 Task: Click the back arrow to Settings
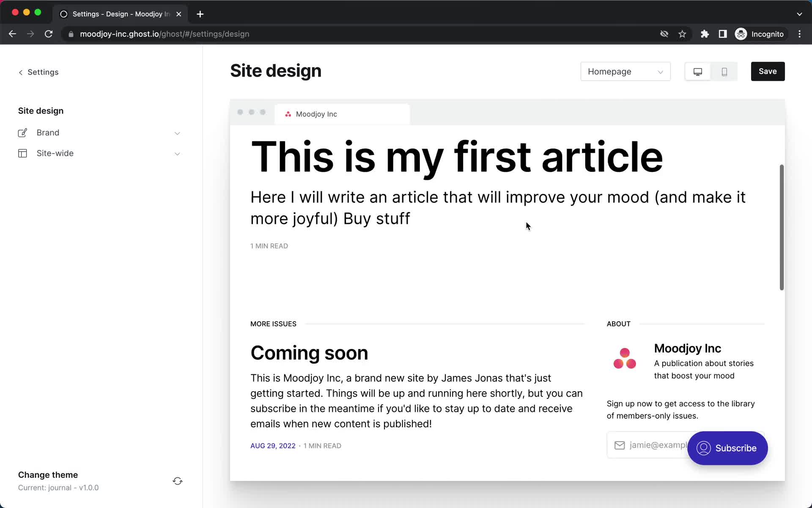[20, 72]
